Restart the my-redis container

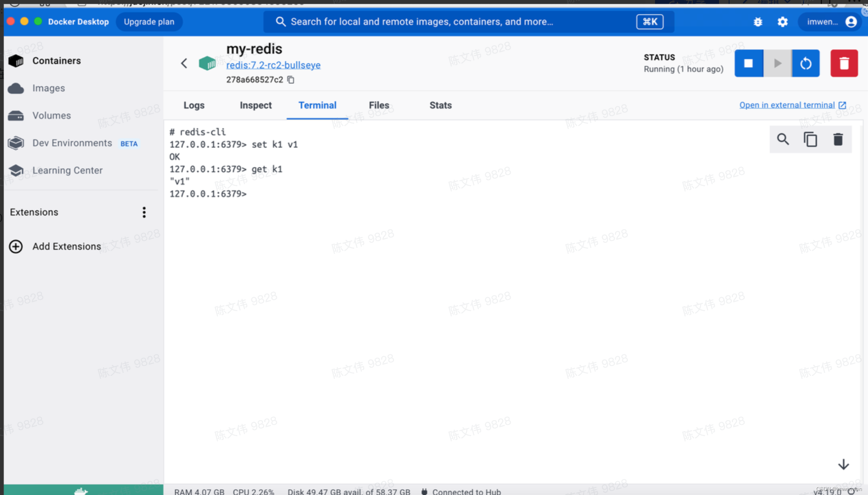point(806,63)
